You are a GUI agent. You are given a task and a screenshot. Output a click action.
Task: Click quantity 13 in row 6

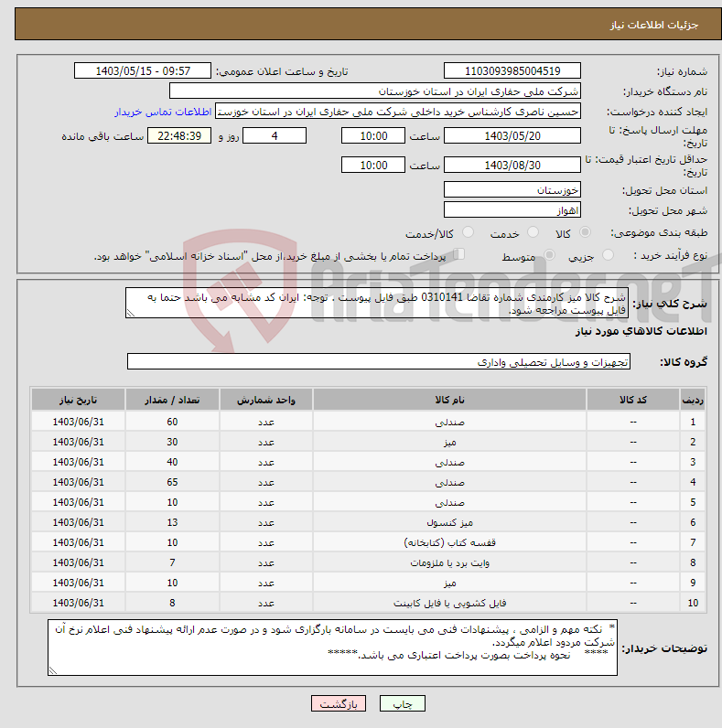tap(172, 522)
